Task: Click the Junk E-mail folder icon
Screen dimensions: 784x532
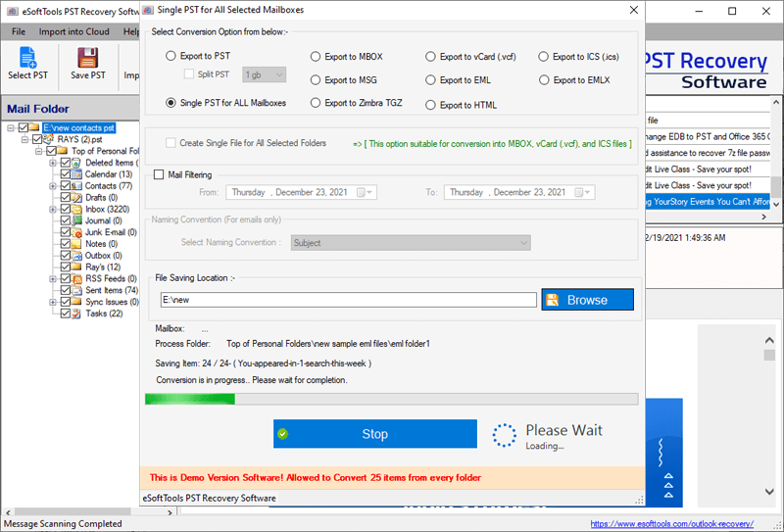Action: pos(76,232)
